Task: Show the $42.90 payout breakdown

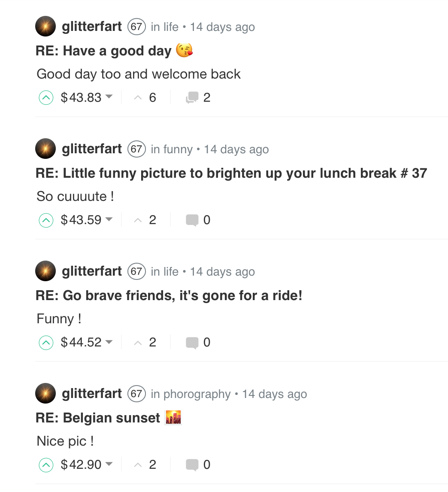Action: click(109, 464)
